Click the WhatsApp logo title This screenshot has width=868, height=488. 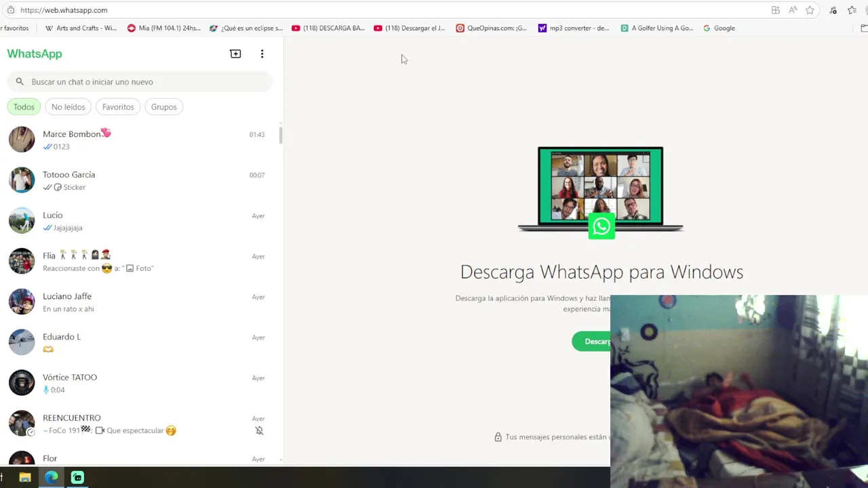[35, 54]
